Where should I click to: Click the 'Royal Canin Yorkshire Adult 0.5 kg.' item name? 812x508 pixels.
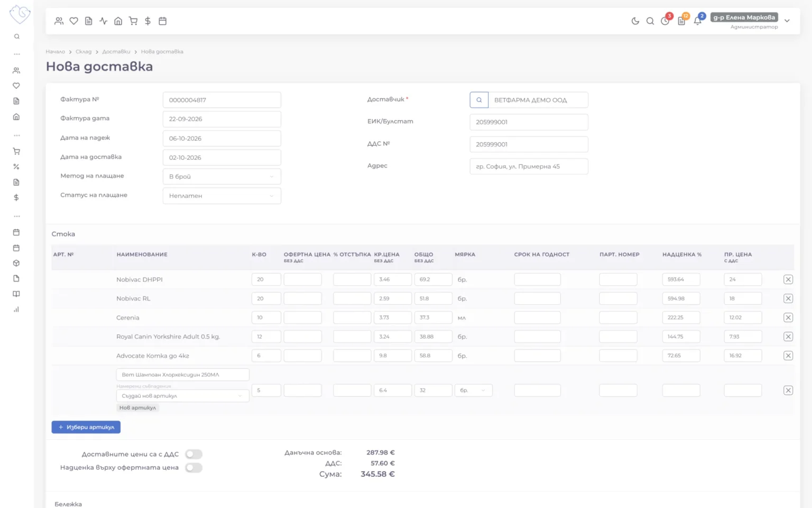click(x=168, y=337)
